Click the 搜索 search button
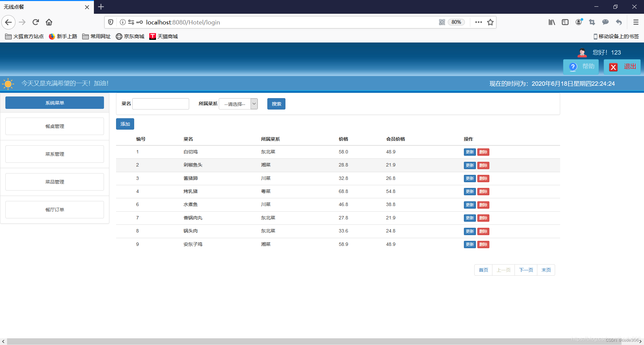This screenshot has width=644, height=345. pyautogui.click(x=276, y=104)
